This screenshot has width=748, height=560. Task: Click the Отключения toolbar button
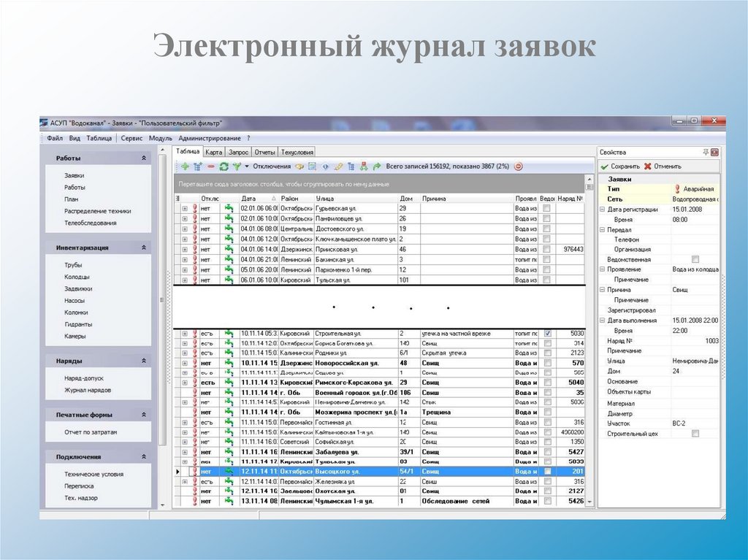tap(272, 166)
